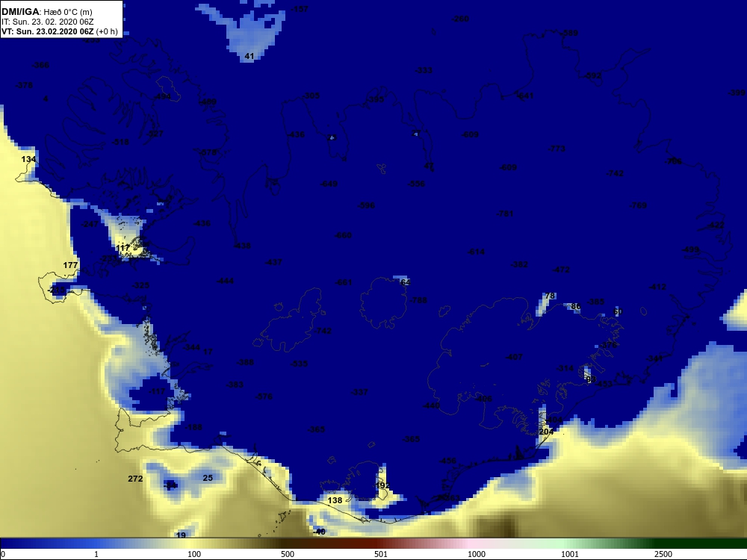747x560 pixels.
Task: Click the '1' label on the color scale
Action: coord(96,554)
